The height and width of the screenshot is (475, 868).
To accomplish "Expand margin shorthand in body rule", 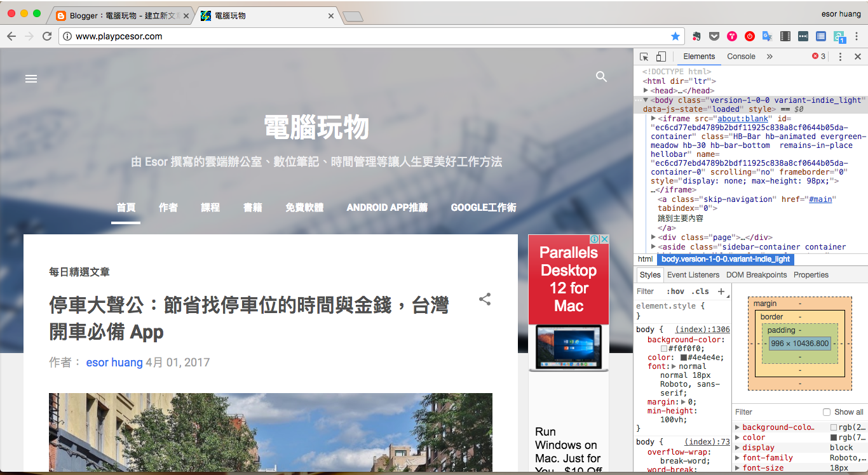I will tap(684, 402).
